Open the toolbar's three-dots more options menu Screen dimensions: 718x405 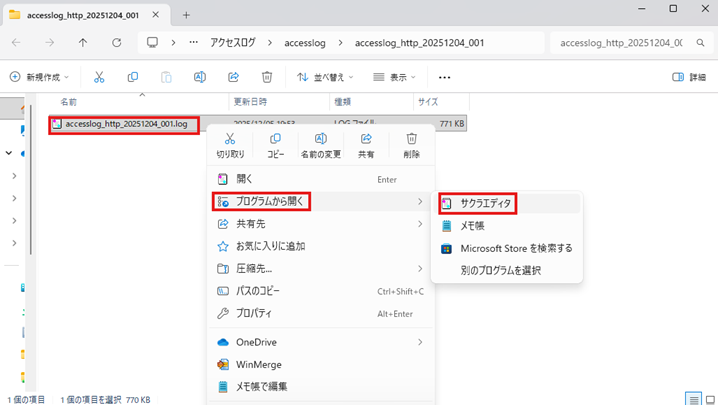click(444, 77)
